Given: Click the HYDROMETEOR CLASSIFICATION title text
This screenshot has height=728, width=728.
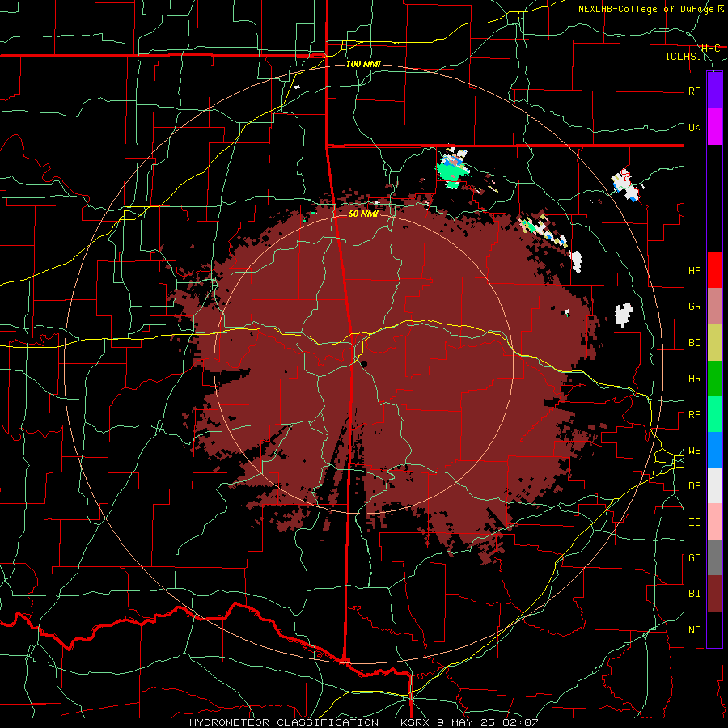Looking at the screenshot, I should pyautogui.click(x=284, y=722).
